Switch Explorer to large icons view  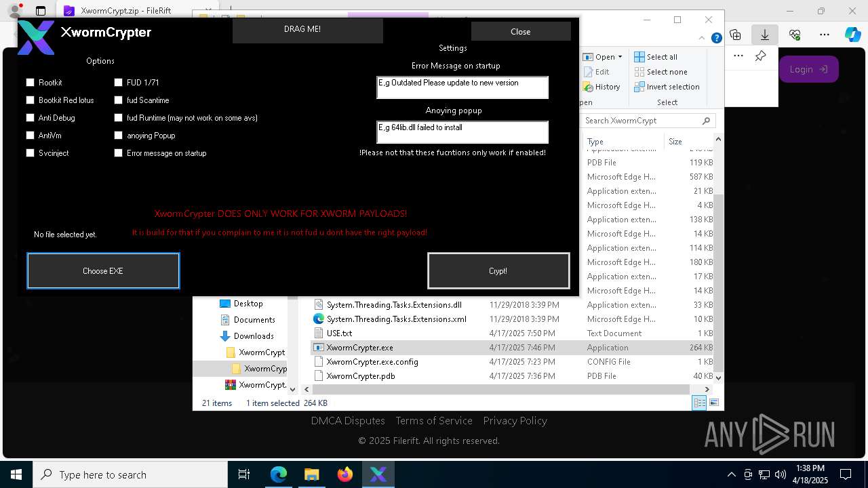coord(713,403)
